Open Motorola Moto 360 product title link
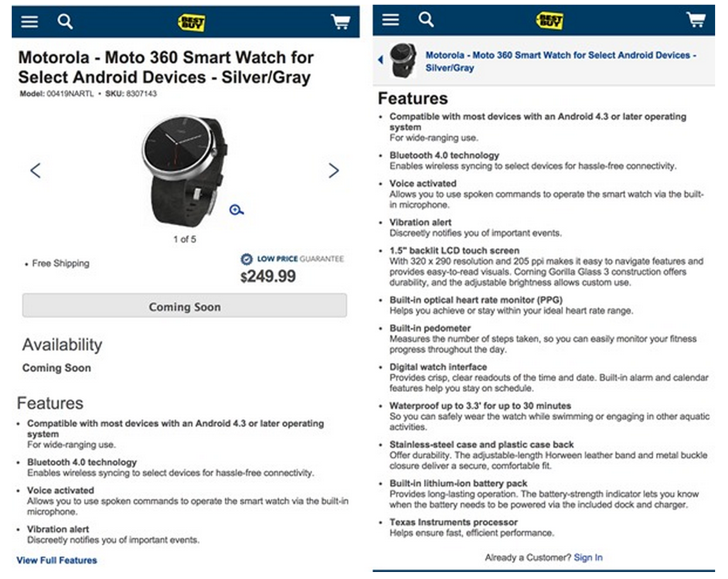The image size is (728, 579). pos(560,61)
